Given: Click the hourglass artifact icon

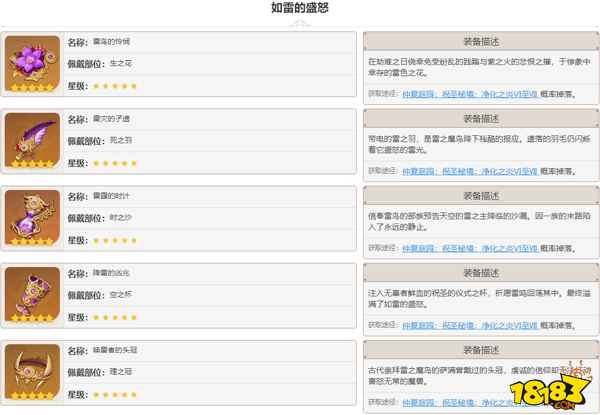Looking at the screenshot, I should (32, 217).
